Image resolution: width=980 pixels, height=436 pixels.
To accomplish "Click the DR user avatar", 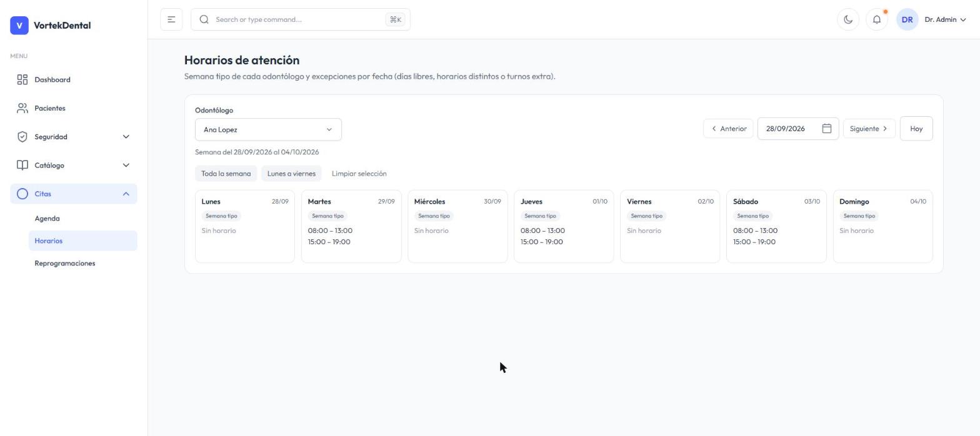I will 907,19.
